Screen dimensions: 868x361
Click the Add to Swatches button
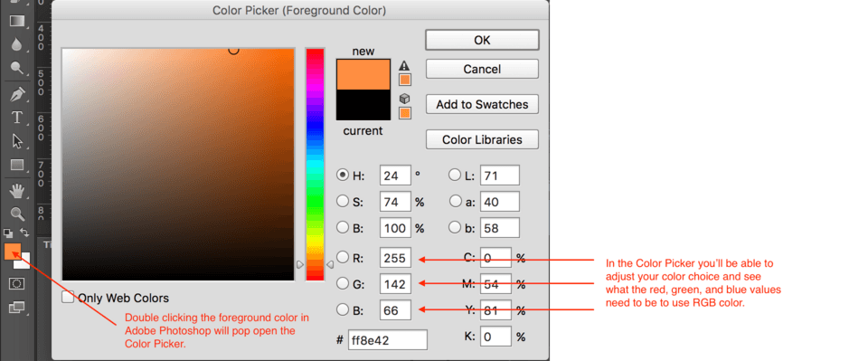[482, 104]
